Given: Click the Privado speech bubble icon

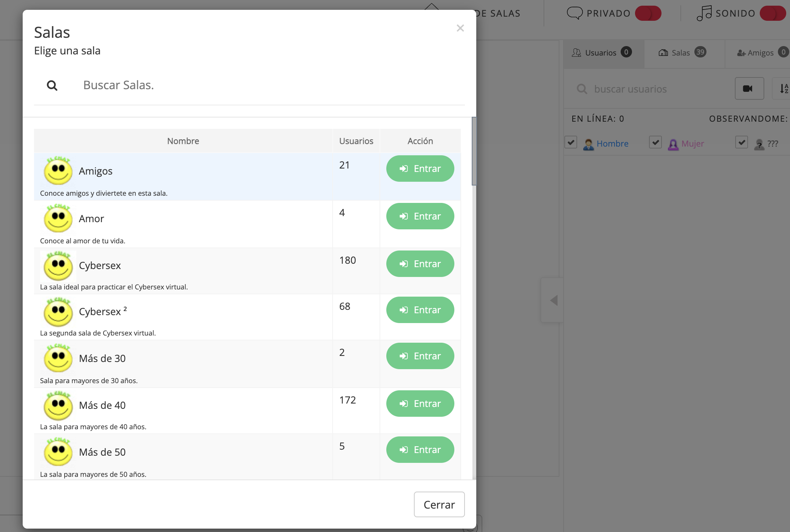Looking at the screenshot, I should (x=575, y=13).
